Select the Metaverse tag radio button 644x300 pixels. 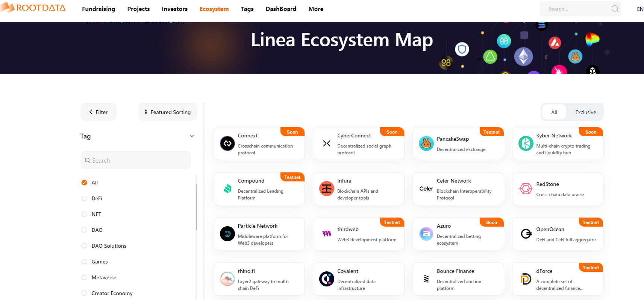tap(84, 277)
